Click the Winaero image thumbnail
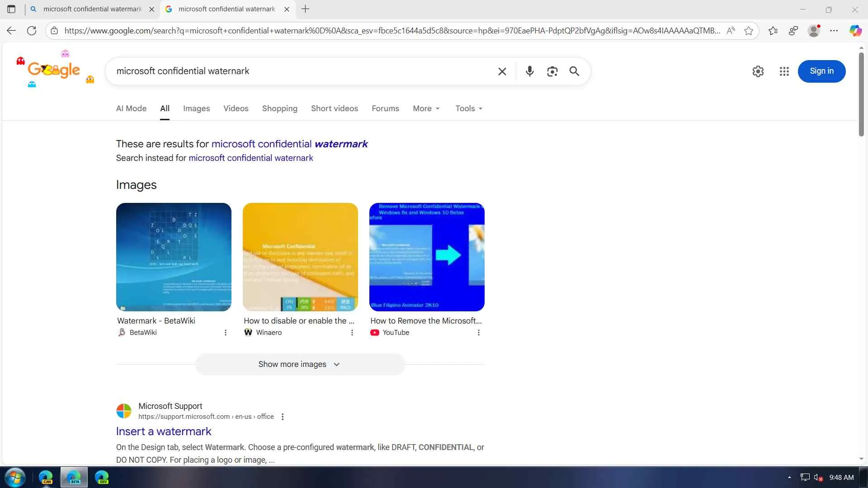868x488 pixels. 300,257
